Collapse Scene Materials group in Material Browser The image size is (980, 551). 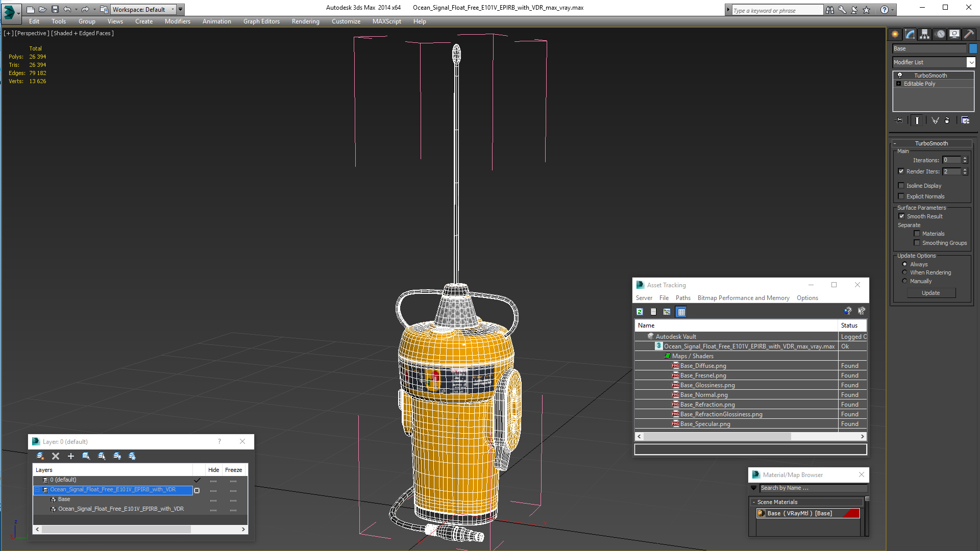tap(753, 502)
